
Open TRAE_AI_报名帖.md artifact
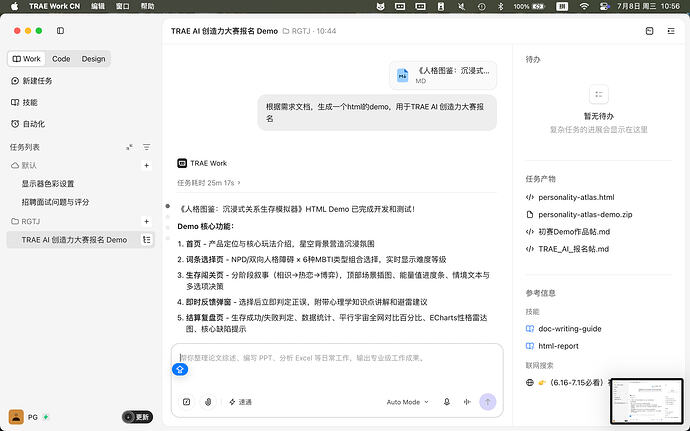[568, 249]
